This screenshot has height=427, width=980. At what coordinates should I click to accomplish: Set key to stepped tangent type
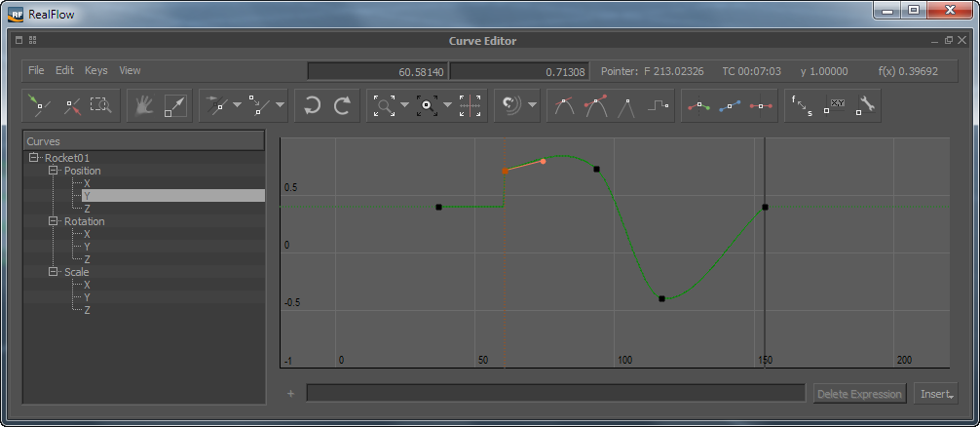click(x=660, y=105)
